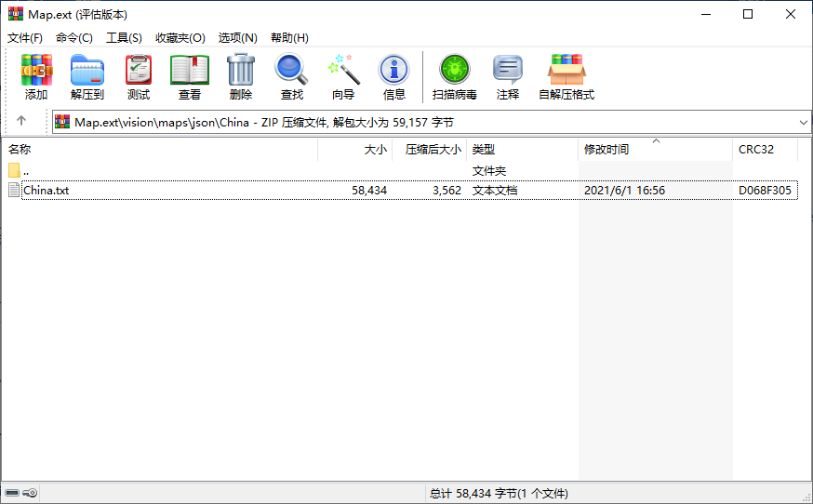The image size is (813, 504).
Task: Close the Map.ext WinRAR window
Action: pyautogui.click(x=790, y=14)
